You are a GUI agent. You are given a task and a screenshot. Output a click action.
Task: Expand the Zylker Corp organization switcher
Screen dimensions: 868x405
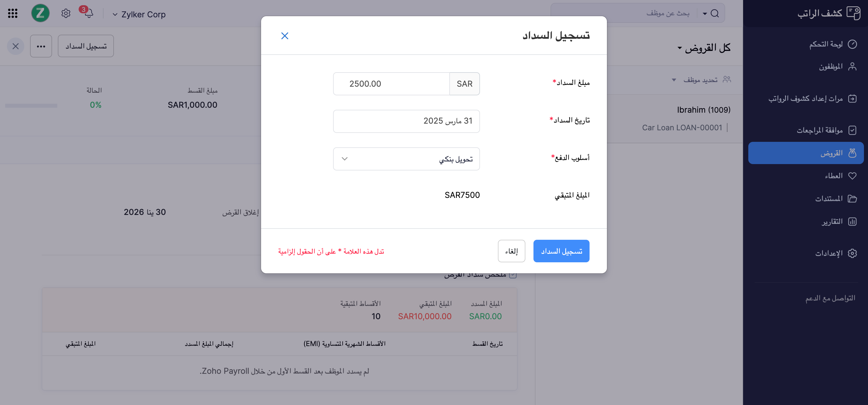click(139, 14)
